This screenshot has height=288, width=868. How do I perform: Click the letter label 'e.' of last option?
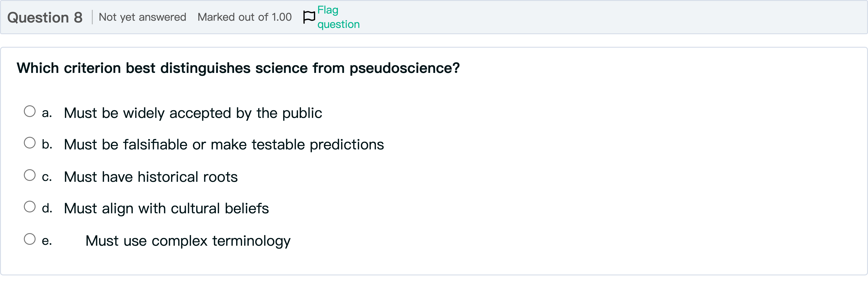(x=47, y=241)
